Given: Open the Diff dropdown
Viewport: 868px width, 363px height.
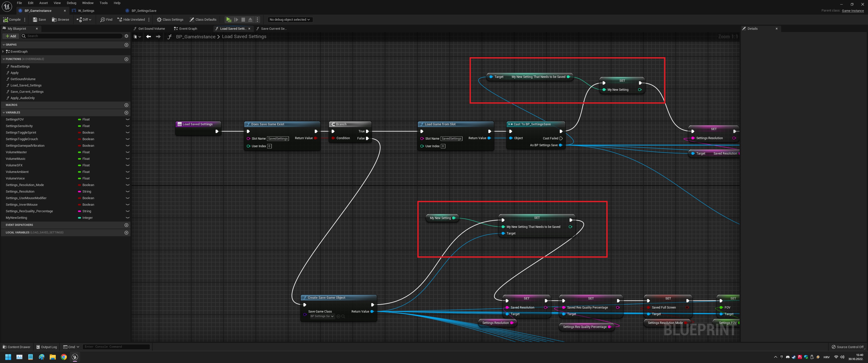Looking at the screenshot, I should [x=84, y=19].
